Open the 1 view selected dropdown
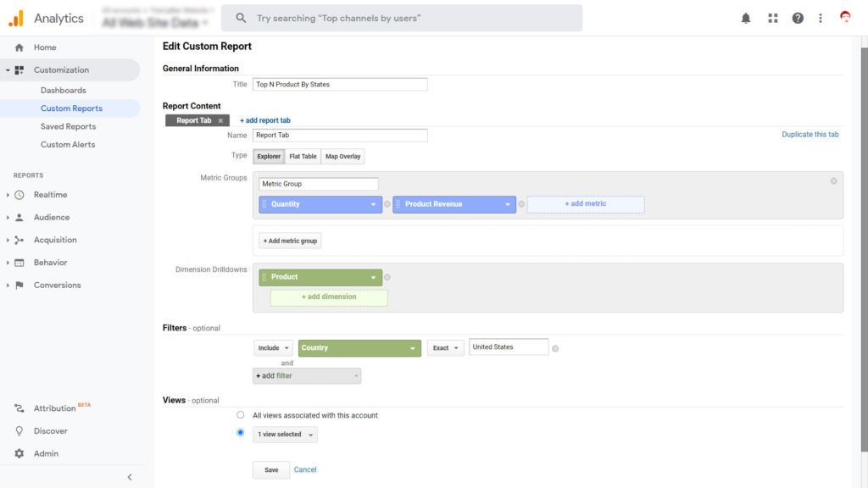 (x=285, y=435)
